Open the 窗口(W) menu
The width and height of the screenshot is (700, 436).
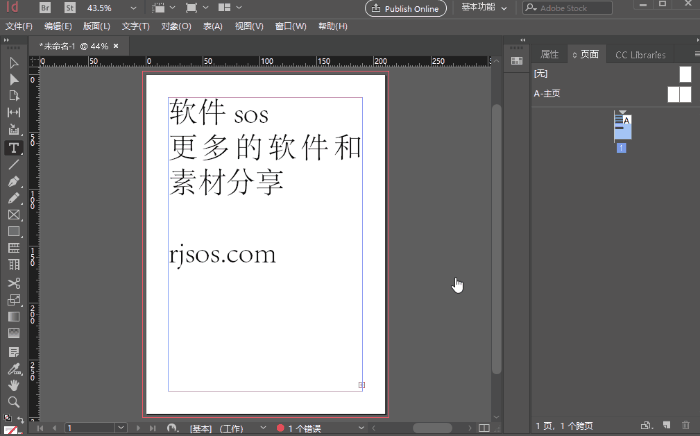coord(291,26)
